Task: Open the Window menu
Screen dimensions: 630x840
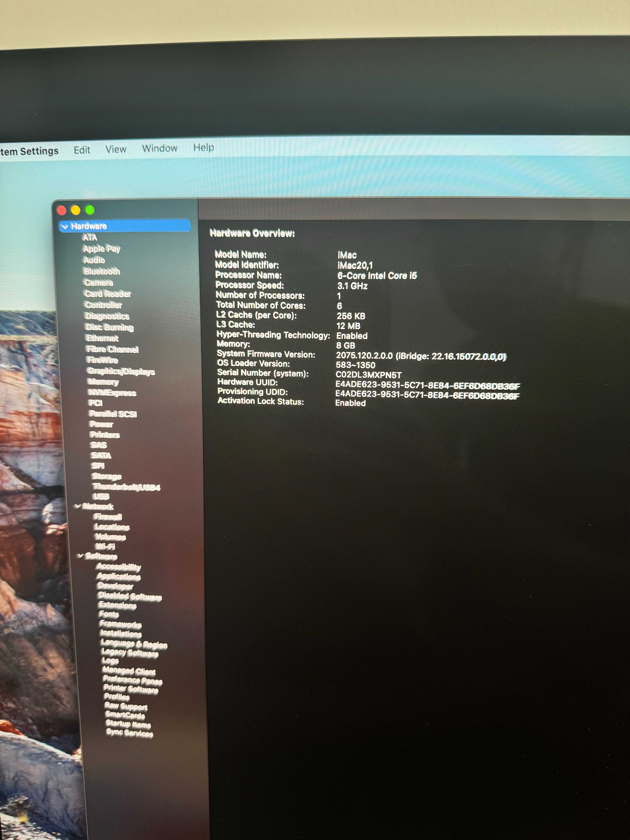Action: click(x=160, y=148)
